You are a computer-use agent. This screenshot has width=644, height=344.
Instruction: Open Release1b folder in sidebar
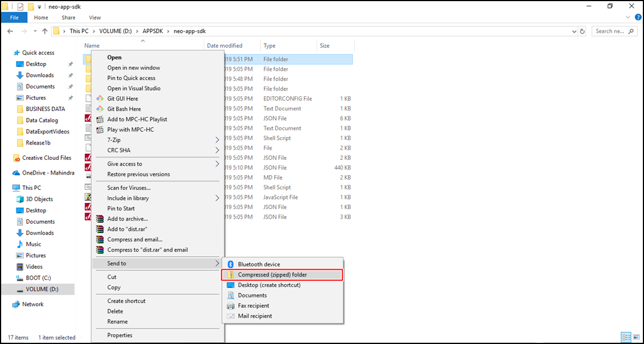tap(38, 143)
